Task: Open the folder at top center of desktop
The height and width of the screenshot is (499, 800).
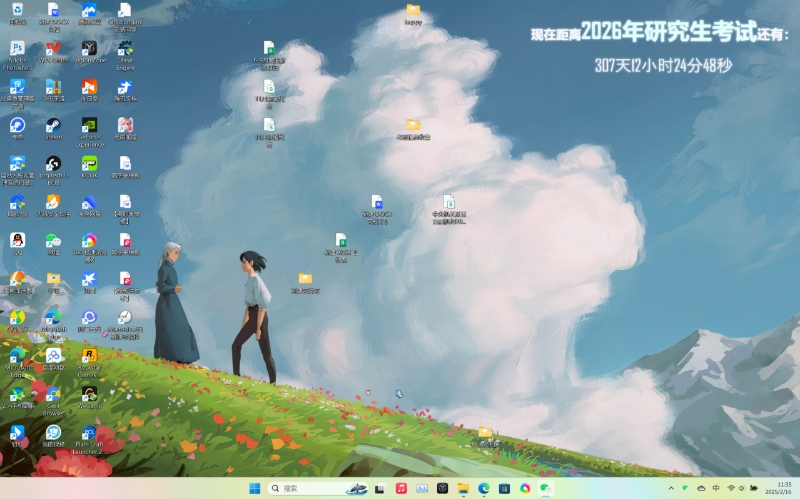Action: 413,11
